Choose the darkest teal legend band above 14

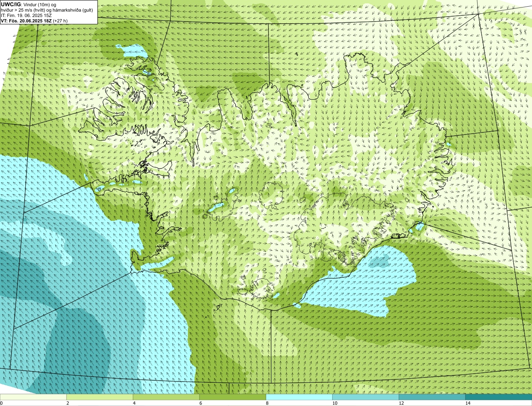(x=499, y=397)
